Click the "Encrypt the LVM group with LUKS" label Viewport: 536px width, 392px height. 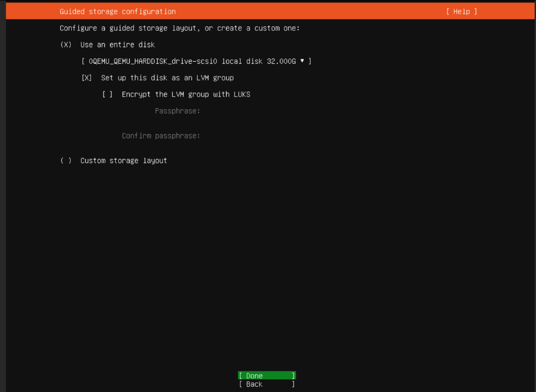(186, 94)
